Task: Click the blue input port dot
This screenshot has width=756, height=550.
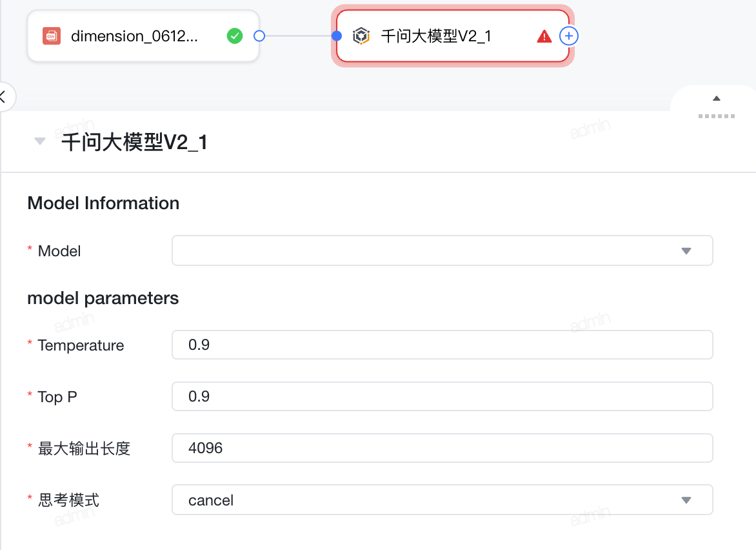Action: 337,36
